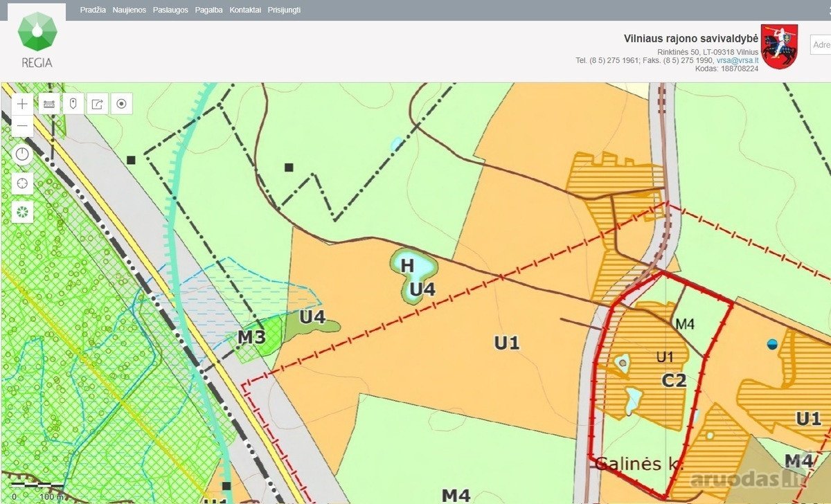Open Kontaktai page
The image size is (831, 504).
point(246,10)
